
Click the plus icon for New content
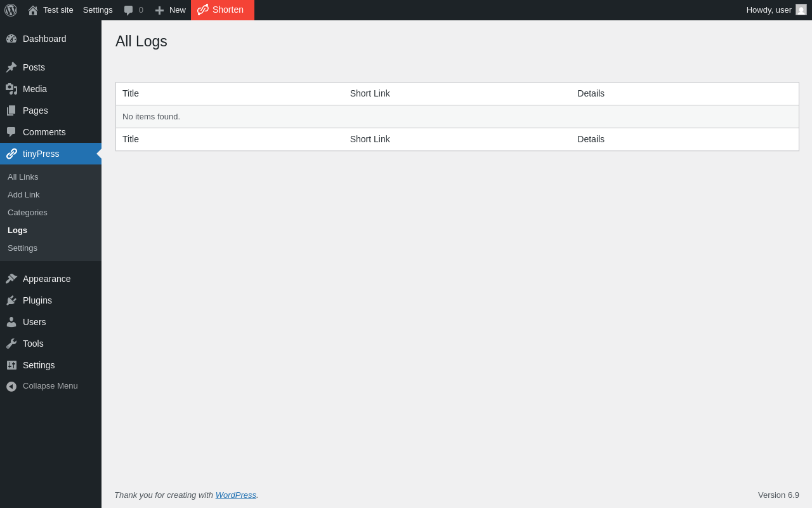click(x=159, y=10)
